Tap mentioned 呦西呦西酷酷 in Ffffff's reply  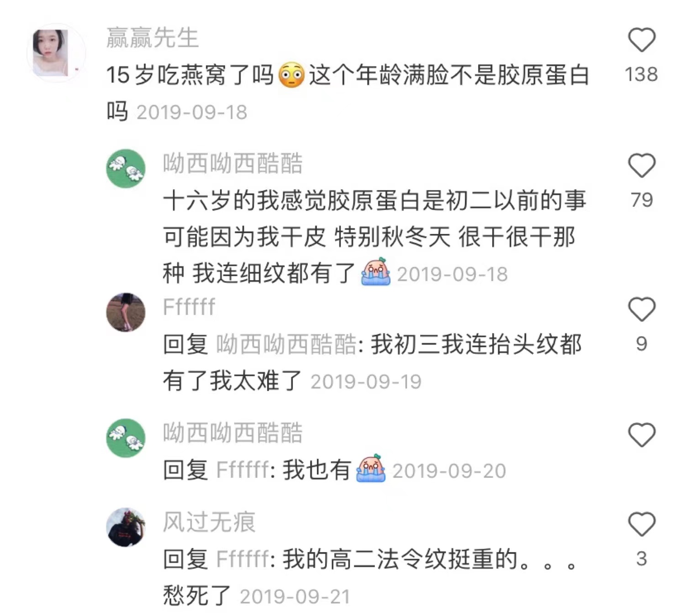tap(286, 344)
